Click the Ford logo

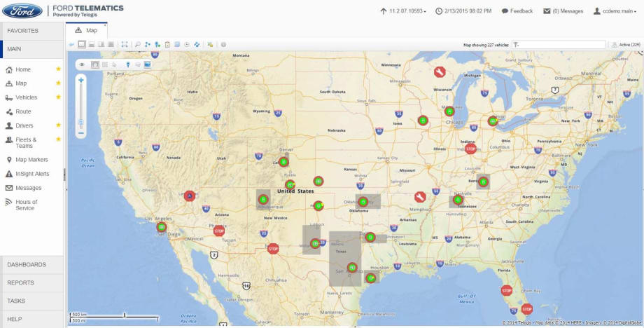point(22,11)
